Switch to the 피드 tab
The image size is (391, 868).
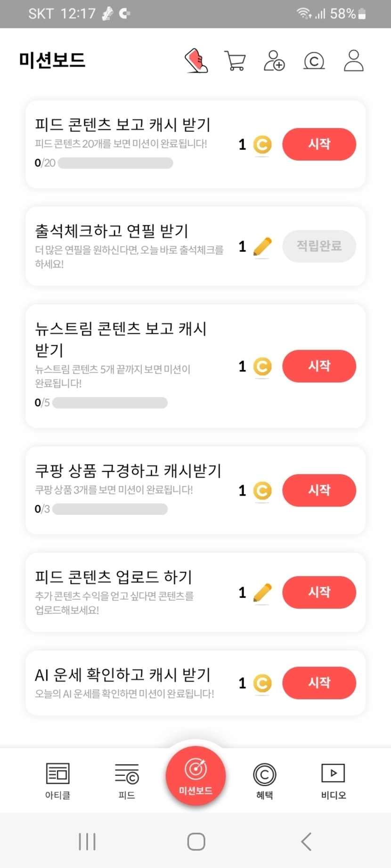click(127, 780)
